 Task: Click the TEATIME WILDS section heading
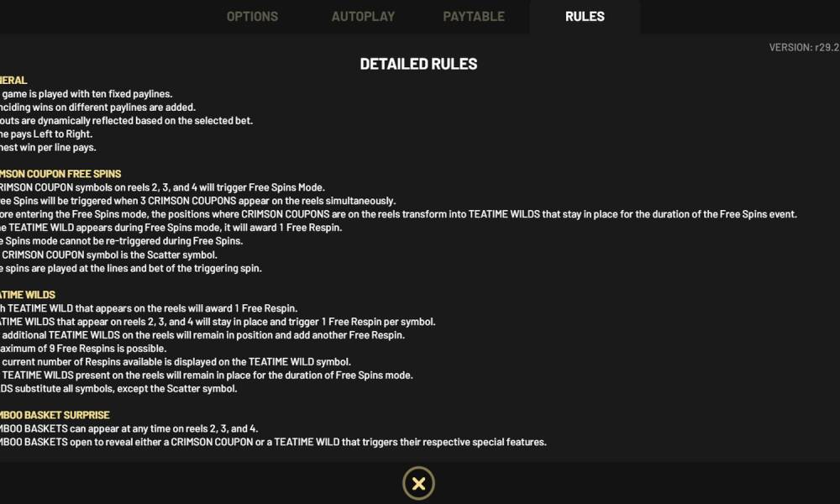click(29, 295)
